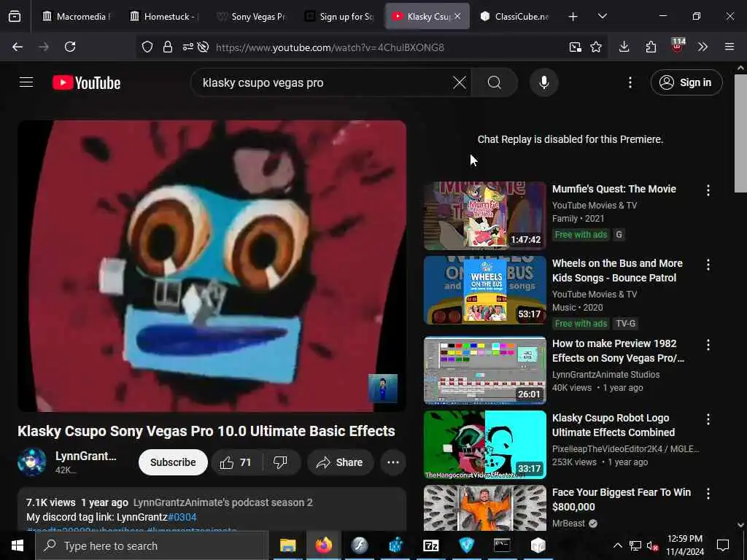Image resolution: width=747 pixels, height=560 pixels.
Task: Open the Wheels on the Bus thumbnail
Action: (485, 290)
